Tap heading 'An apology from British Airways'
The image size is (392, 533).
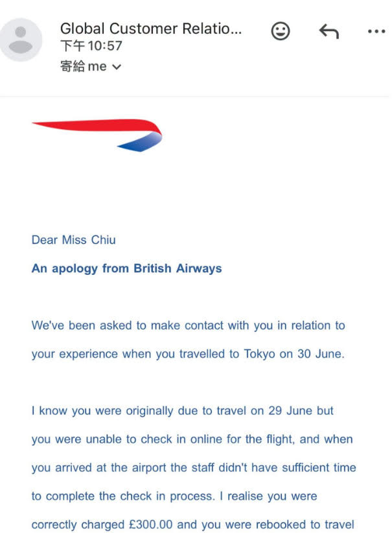tap(126, 268)
